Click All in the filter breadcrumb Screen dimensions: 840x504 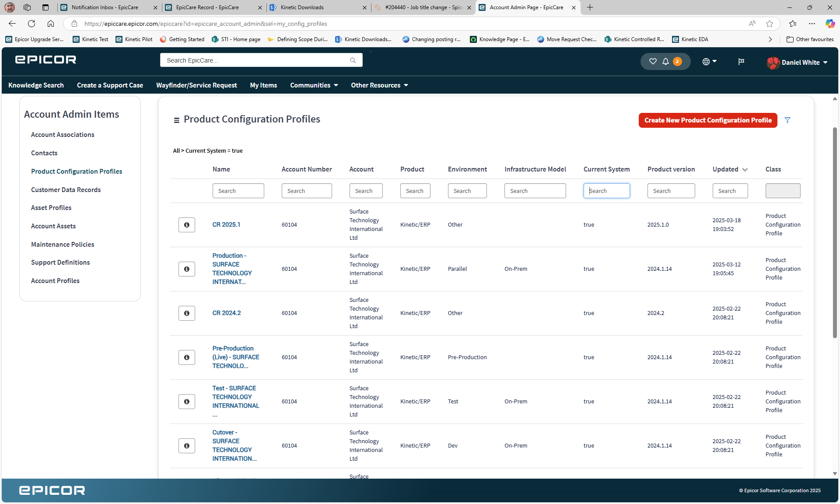[176, 151]
